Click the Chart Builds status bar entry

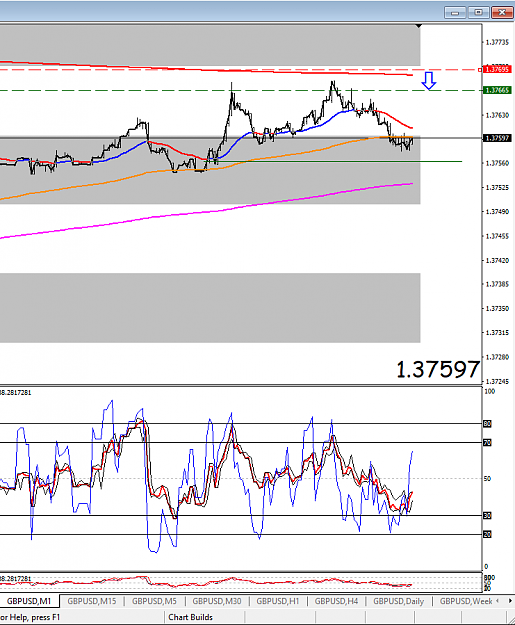191,617
